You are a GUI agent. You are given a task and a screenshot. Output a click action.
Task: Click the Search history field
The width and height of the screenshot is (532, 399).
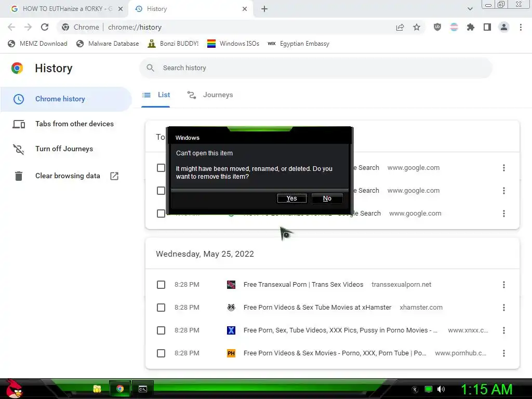click(x=315, y=68)
